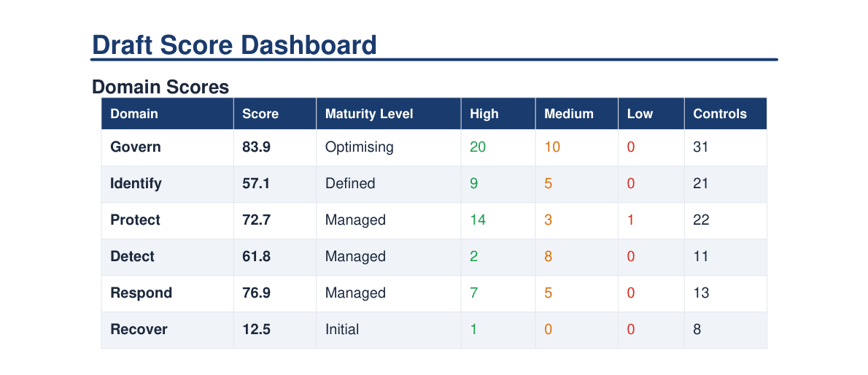Click Identify's Medium count 5
This screenshot has height=375, width=868.
(548, 183)
